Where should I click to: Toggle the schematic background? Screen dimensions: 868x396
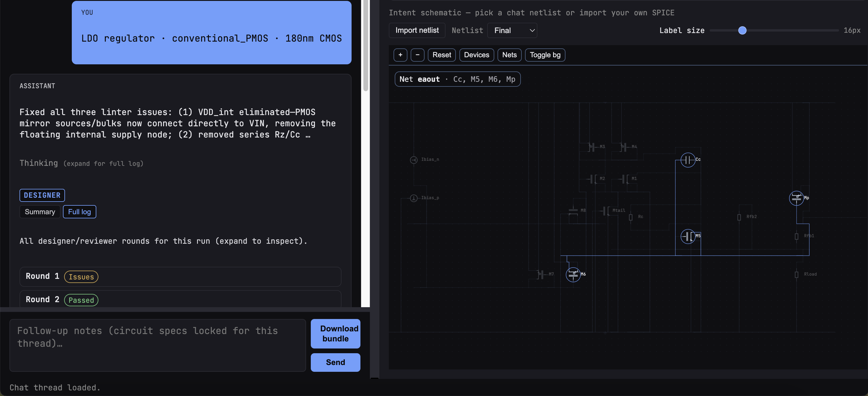pyautogui.click(x=545, y=55)
